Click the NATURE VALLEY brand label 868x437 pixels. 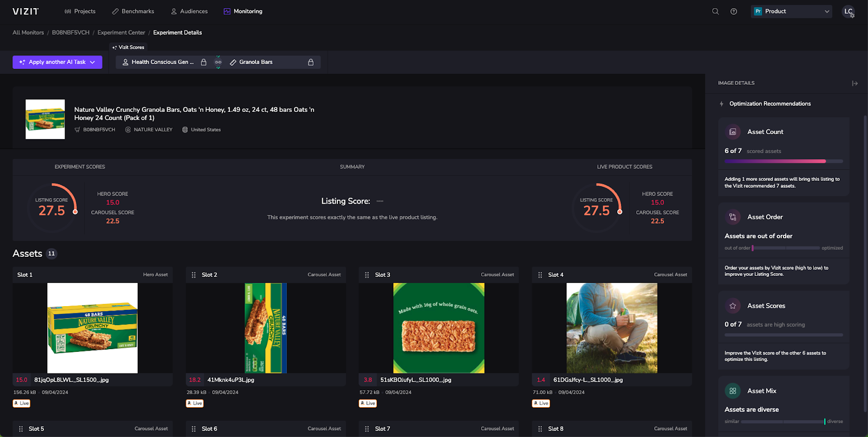153,130
